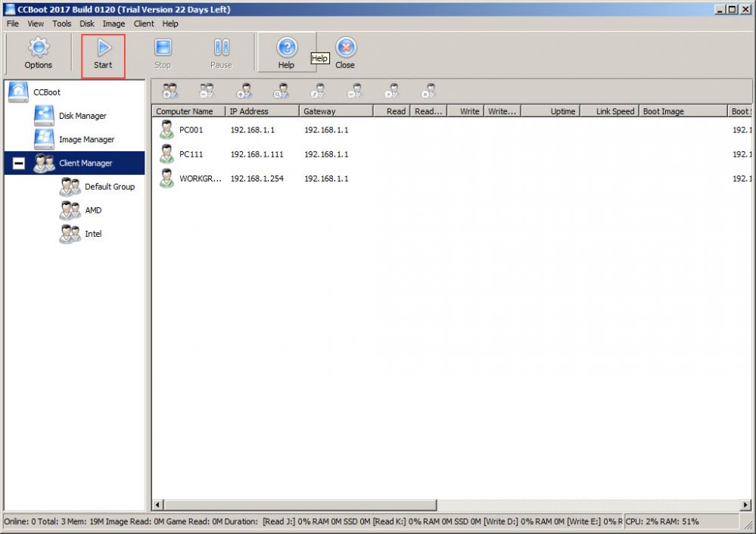The height and width of the screenshot is (534, 756).
Task: Select the PC111 client row icon
Action: click(166, 154)
